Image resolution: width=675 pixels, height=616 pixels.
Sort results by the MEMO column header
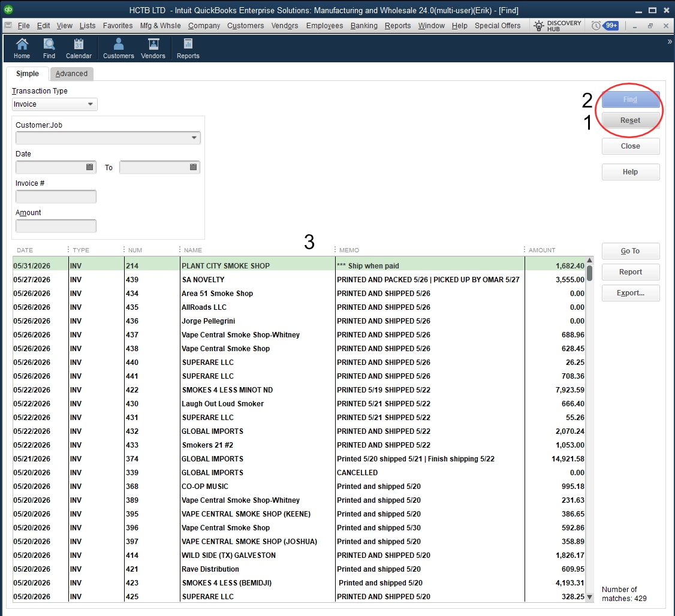[349, 250]
